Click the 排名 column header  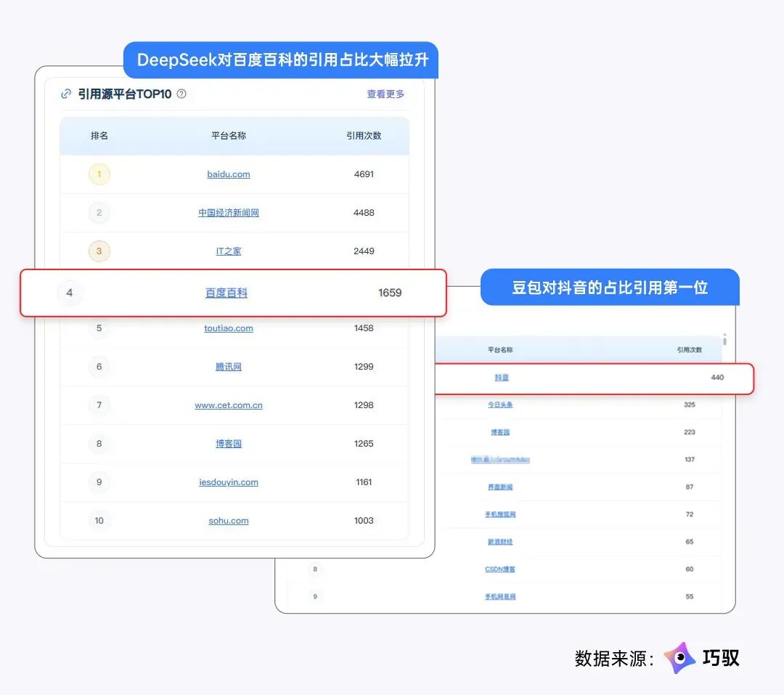[x=99, y=136]
